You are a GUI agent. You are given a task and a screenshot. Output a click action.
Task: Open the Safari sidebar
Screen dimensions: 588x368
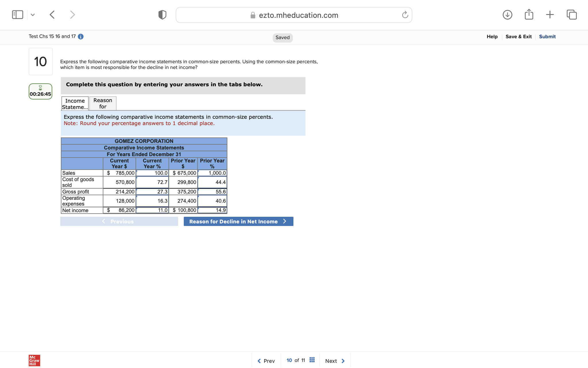pyautogui.click(x=17, y=14)
